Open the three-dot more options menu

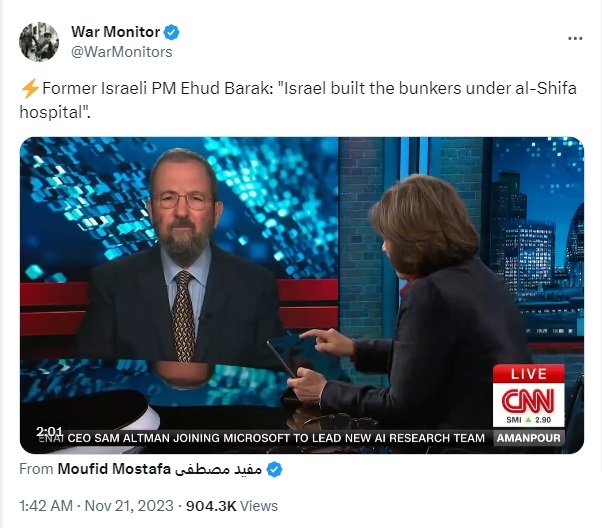click(575, 38)
